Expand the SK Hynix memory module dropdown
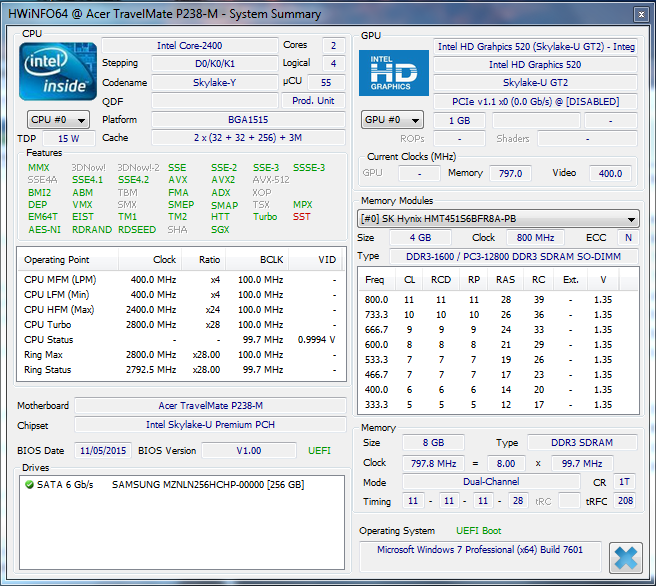The width and height of the screenshot is (656, 586). (x=498, y=219)
